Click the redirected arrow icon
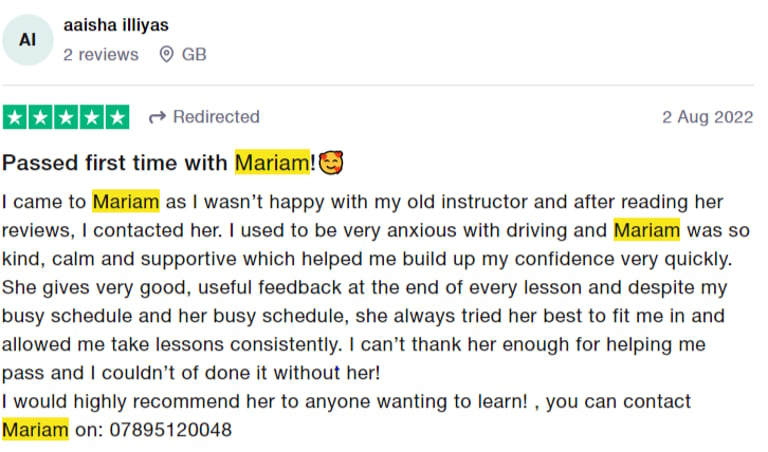 [157, 118]
